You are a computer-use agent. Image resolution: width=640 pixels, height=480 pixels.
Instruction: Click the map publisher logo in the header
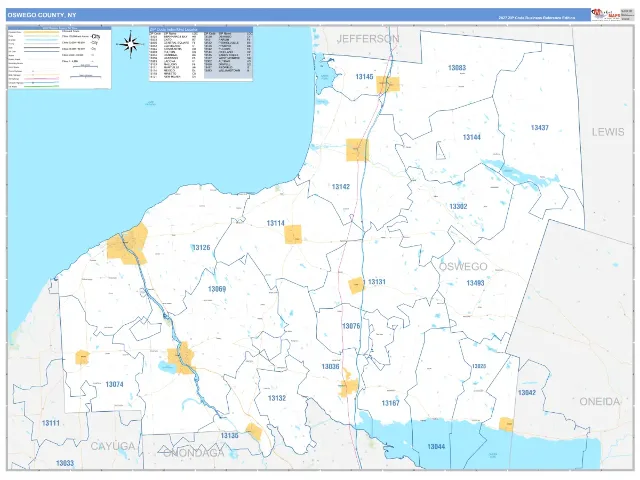[606, 15]
